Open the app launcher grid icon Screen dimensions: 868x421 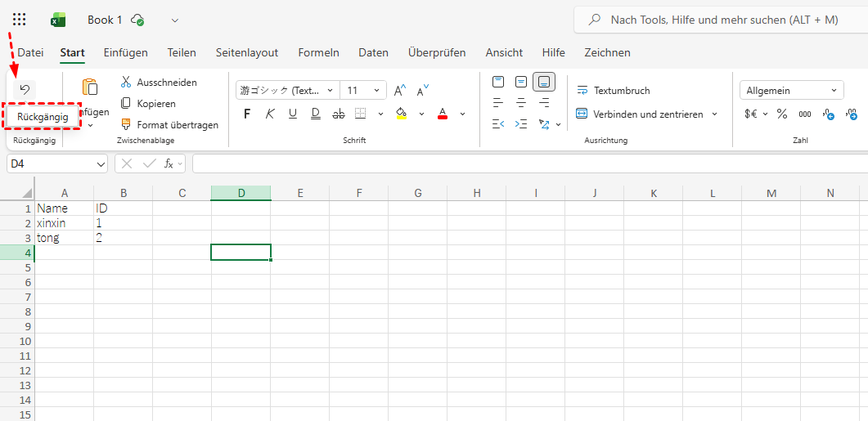[x=20, y=20]
